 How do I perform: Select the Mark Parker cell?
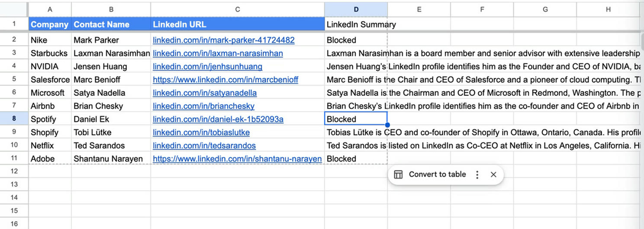pyautogui.click(x=111, y=40)
